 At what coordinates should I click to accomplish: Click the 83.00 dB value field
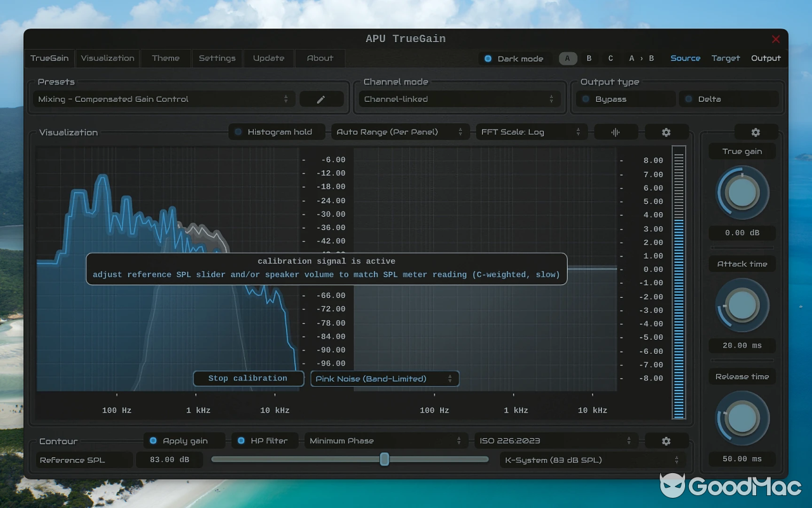pyautogui.click(x=169, y=459)
